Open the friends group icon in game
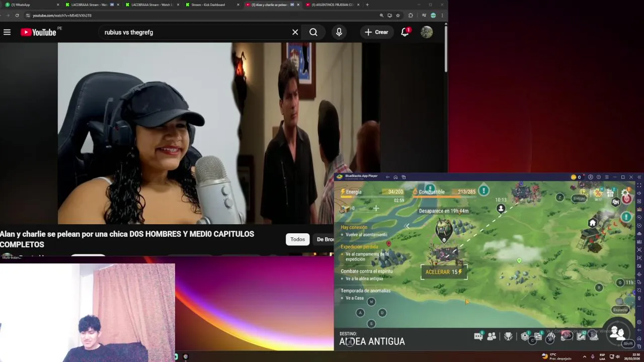The image size is (644, 362). point(492,336)
